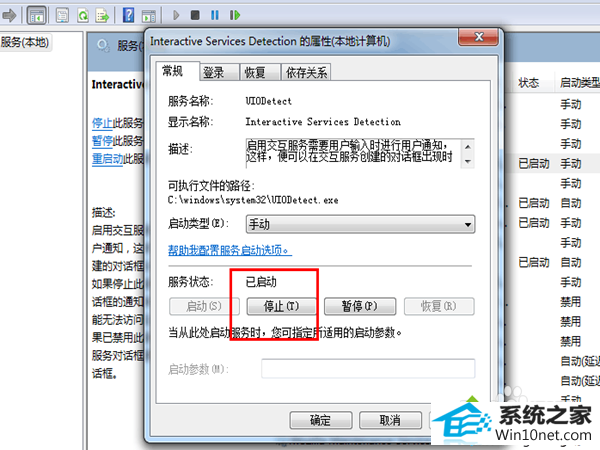The height and width of the screenshot is (450, 600).
Task: Open the properties sheet toolbar icon
Action: 62,16
